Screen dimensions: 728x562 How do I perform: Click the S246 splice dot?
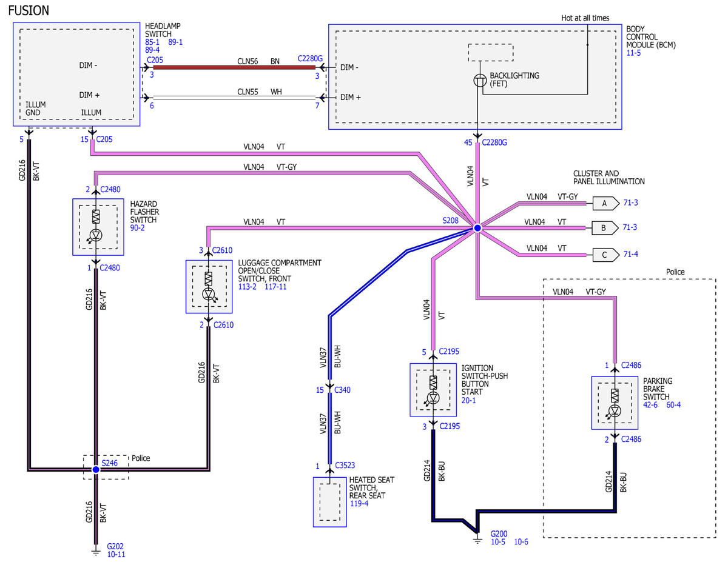[x=95, y=469]
